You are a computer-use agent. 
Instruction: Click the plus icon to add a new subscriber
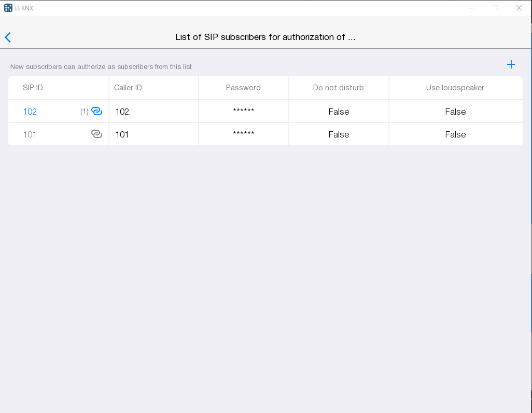(511, 64)
